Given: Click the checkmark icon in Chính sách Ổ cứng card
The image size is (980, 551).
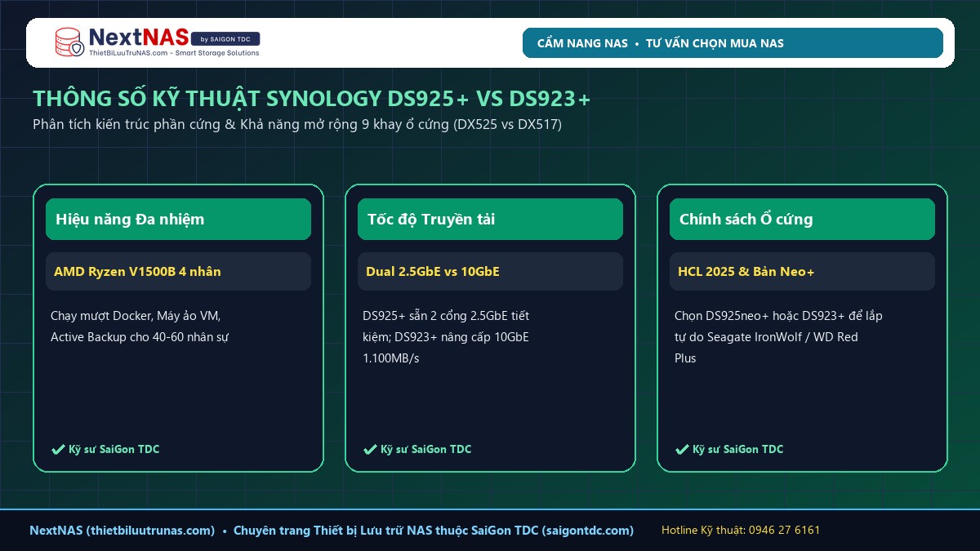Looking at the screenshot, I should click(x=682, y=449).
